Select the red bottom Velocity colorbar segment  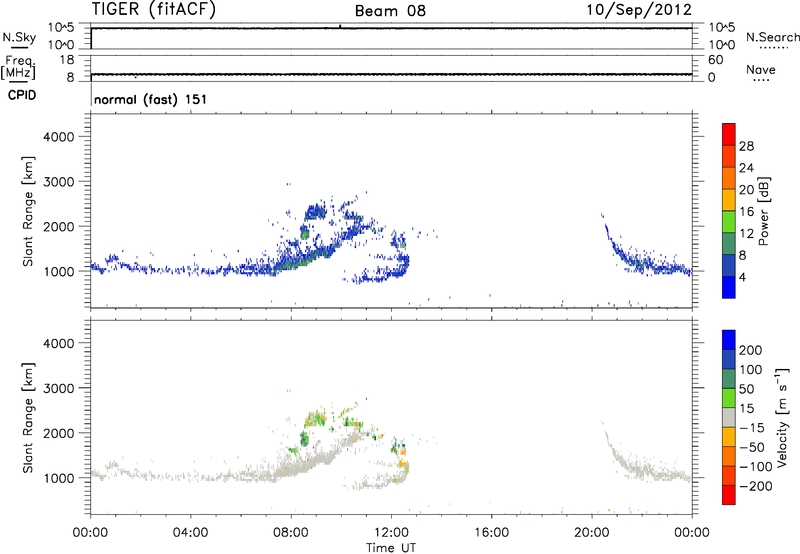click(x=729, y=495)
